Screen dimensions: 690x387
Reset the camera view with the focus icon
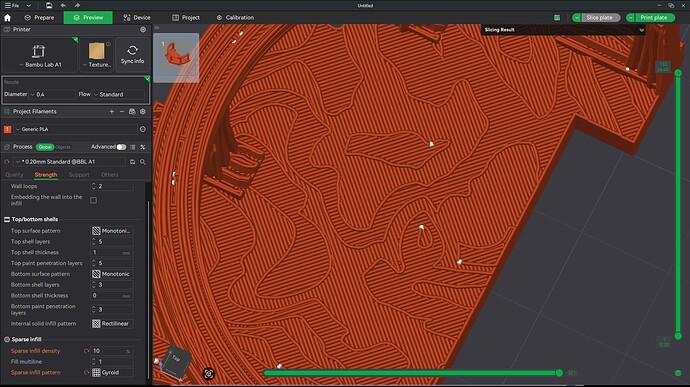tap(209, 374)
